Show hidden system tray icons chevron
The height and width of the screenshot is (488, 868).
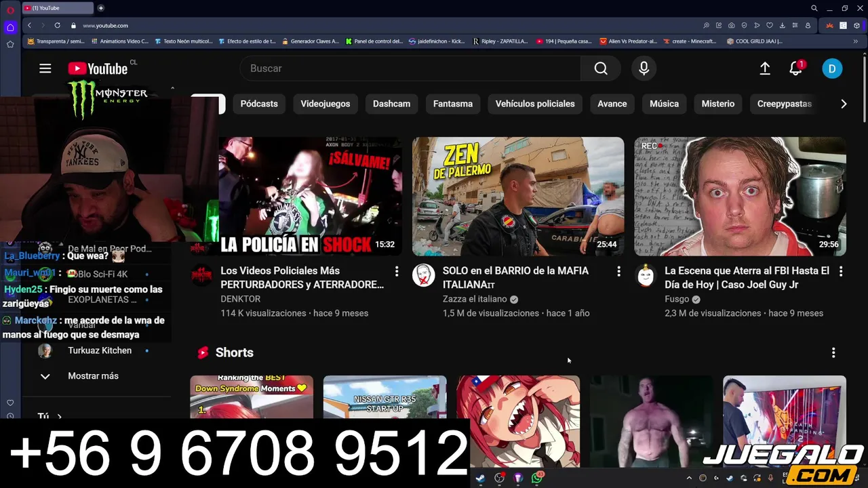(689, 478)
